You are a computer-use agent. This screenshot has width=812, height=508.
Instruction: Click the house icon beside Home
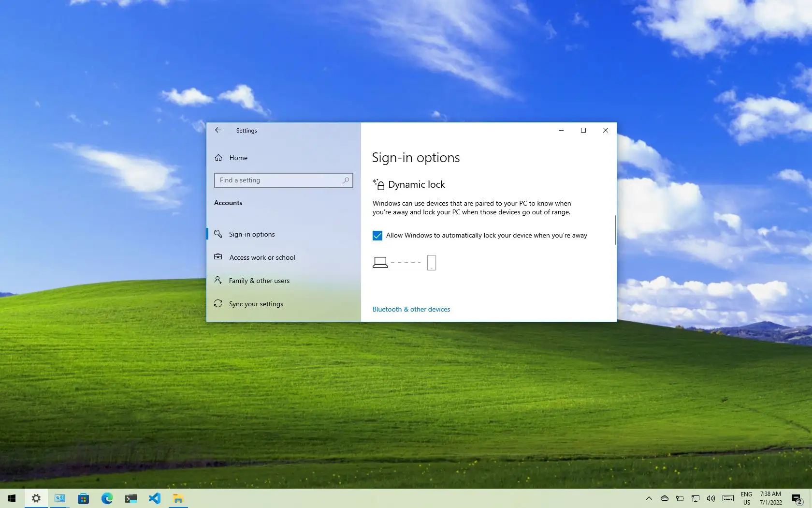point(218,158)
